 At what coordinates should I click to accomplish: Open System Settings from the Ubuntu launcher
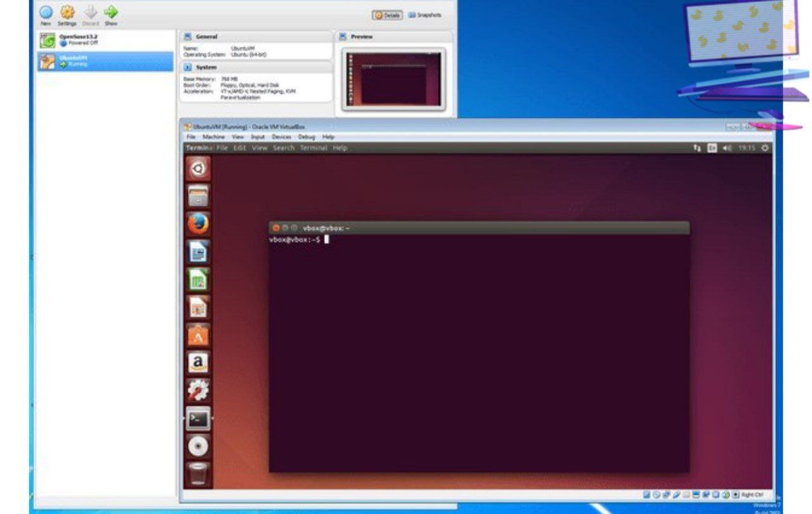coord(199,390)
